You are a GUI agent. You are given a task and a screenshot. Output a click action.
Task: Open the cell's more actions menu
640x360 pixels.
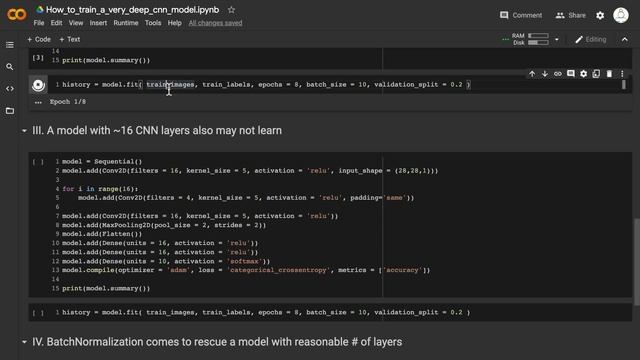coord(622,74)
